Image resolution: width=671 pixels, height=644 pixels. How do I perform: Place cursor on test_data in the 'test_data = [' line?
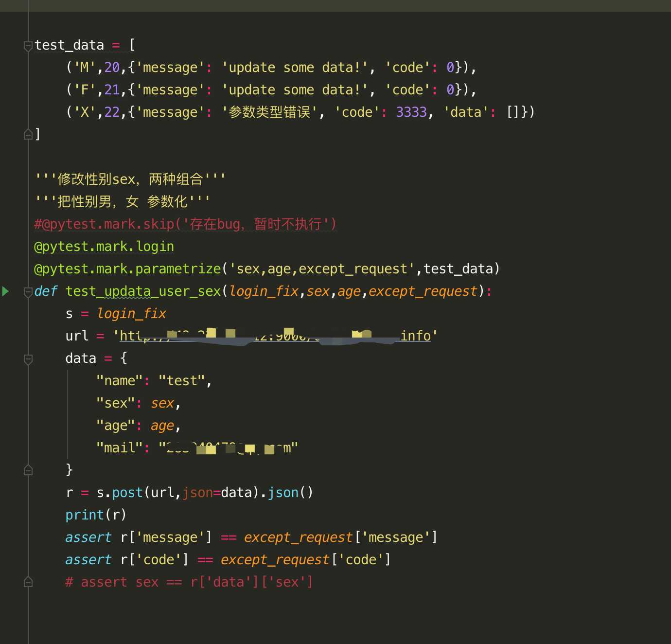click(69, 45)
